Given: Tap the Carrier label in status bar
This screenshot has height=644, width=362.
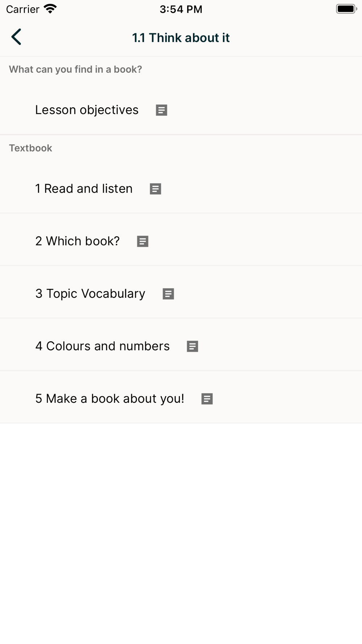Looking at the screenshot, I should point(23,9).
